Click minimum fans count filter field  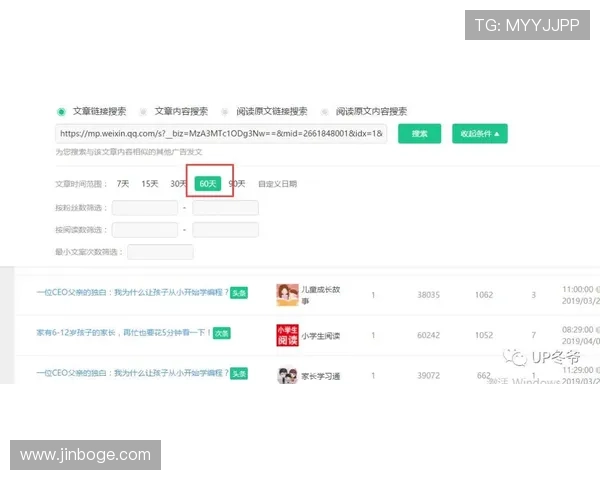click(145, 208)
